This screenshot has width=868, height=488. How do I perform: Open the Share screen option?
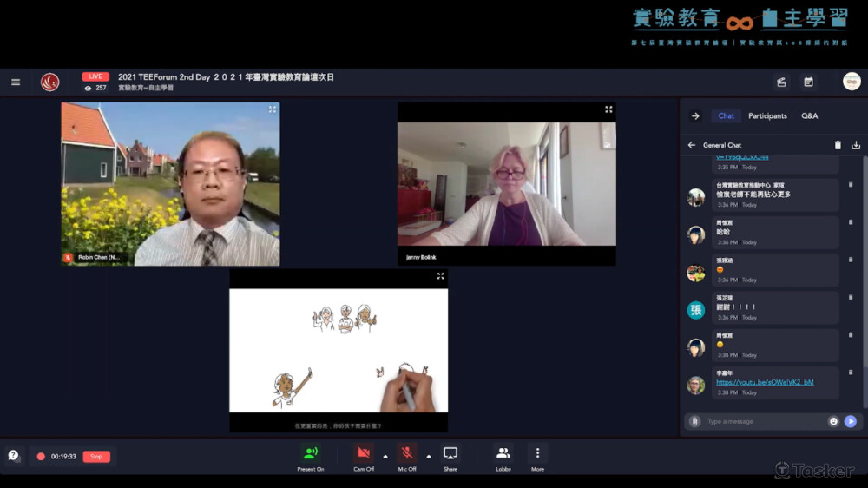click(x=450, y=457)
